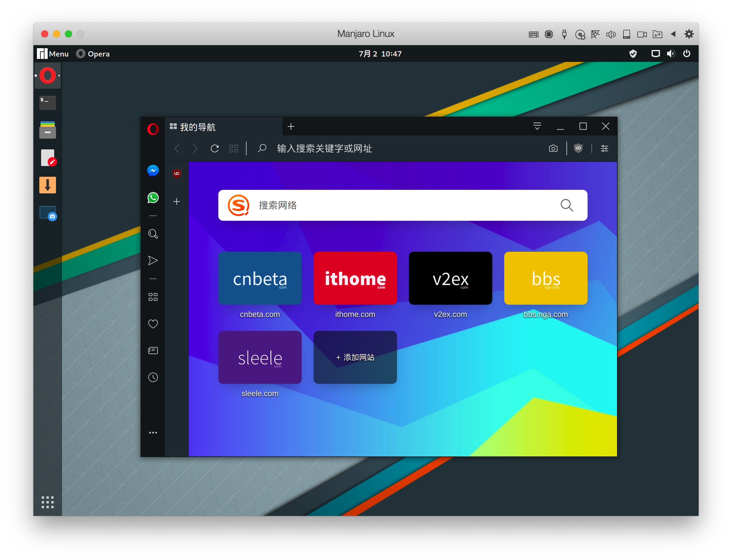Open the orange download installer dock icon
Screen dimensions: 732x560
coord(47,185)
